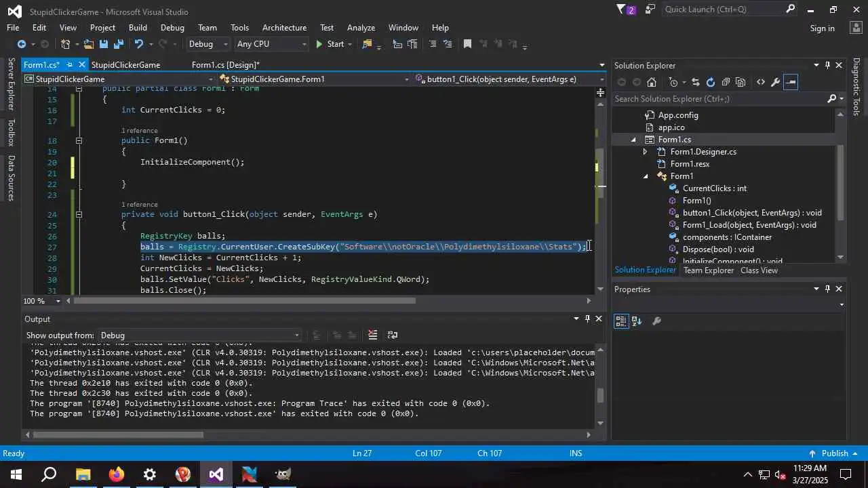This screenshot has width=868, height=488.
Task: Switch to the Team Explorer tab
Action: tap(709, 270)
